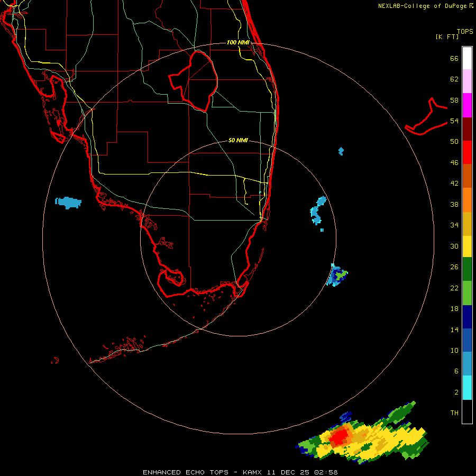Click the green-blue echo on 50 NMI ring east
Image resolution: width=476 pixels, height=476 pixels.
point(337,275)
